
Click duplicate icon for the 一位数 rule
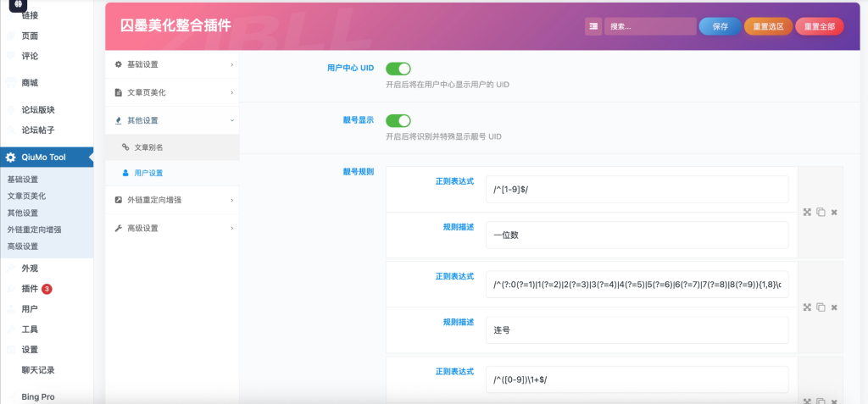(821, 212)
